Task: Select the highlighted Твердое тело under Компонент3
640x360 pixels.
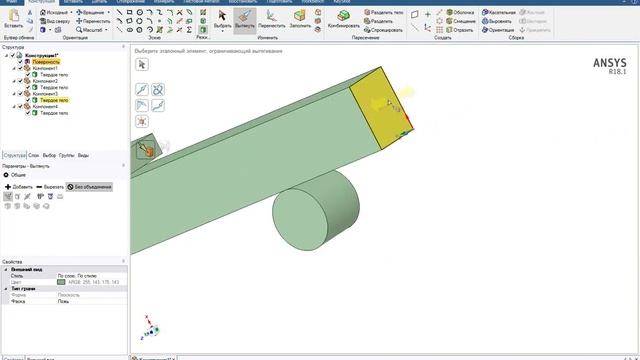Action: click(54, 100)
